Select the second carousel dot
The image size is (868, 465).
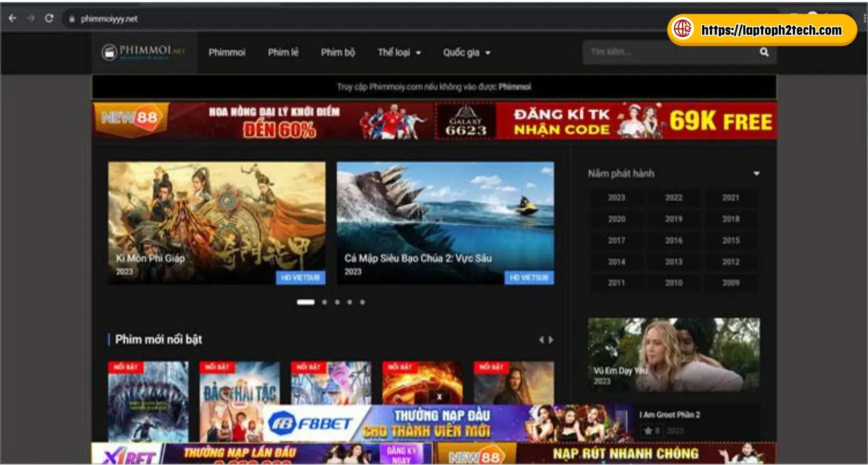(x=324, y=302)
